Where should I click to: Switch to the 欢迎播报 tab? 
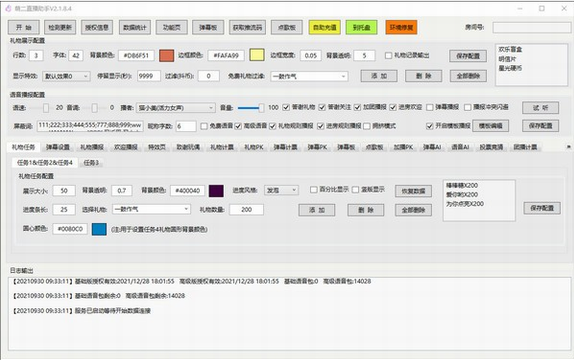pyautogui.click(x=126, y=147)
